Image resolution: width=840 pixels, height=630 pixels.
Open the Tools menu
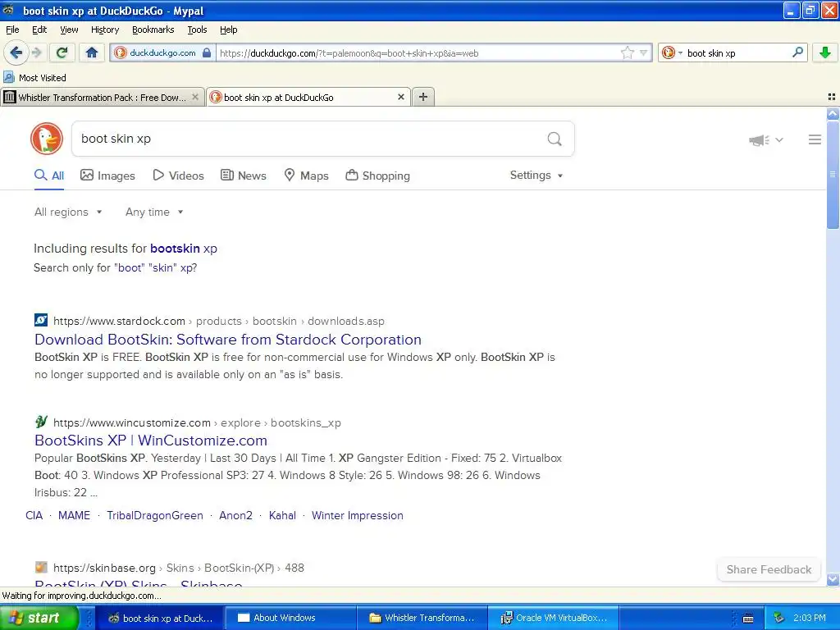click(197, 30)
